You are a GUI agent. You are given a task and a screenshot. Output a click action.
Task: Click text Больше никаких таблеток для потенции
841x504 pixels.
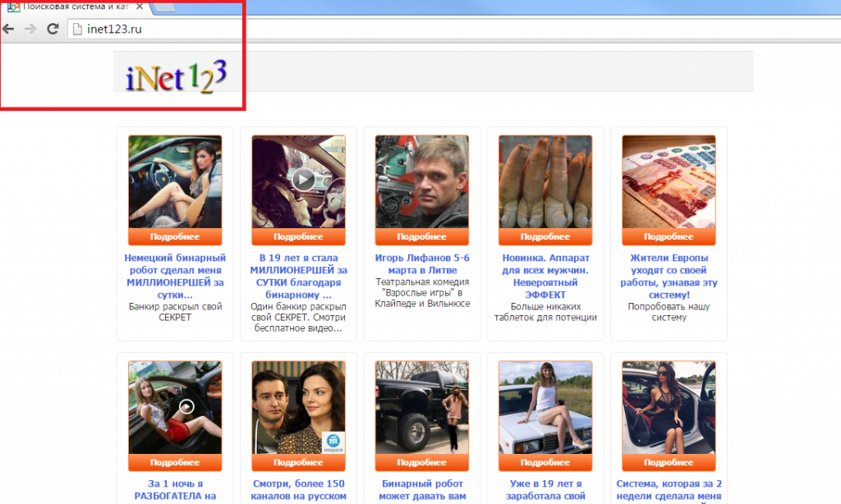[x=545, y=312]
